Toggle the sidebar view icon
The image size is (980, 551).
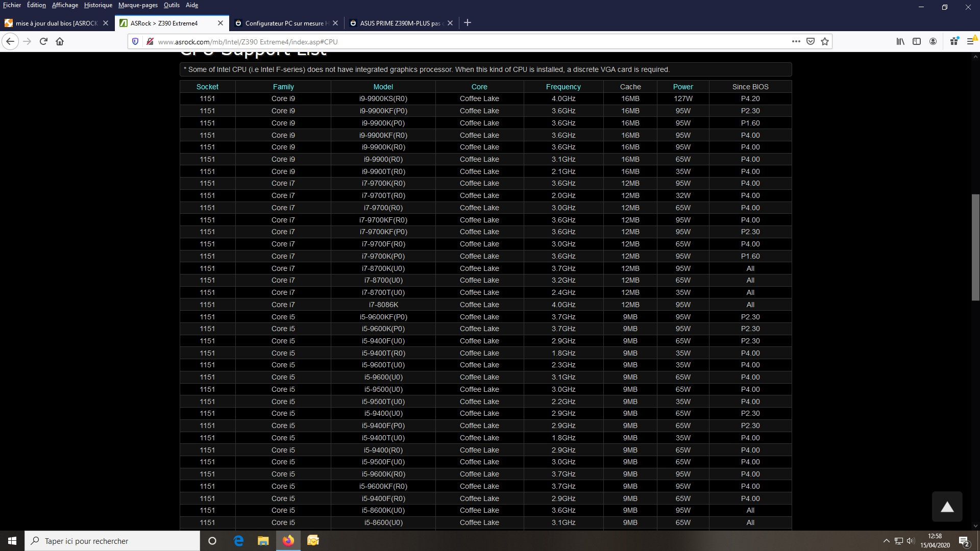pyautogui.click(x=917, y=41)
